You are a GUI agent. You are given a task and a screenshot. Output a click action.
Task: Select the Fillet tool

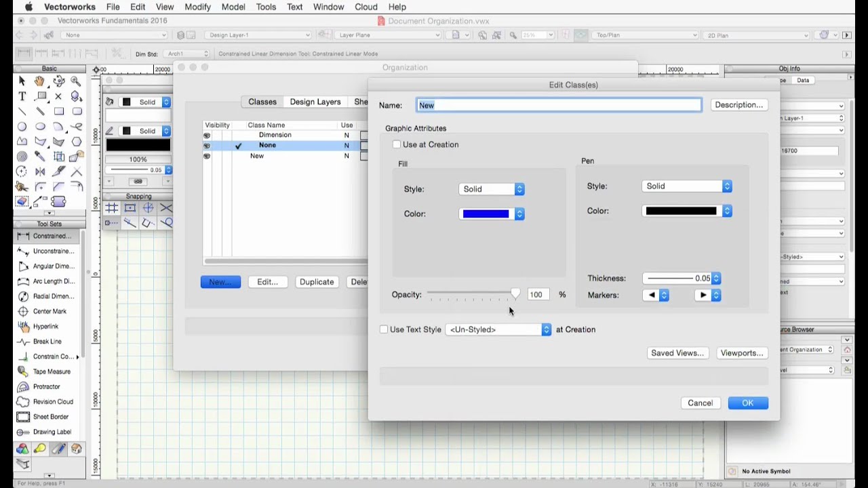click(x=40, y=186)
